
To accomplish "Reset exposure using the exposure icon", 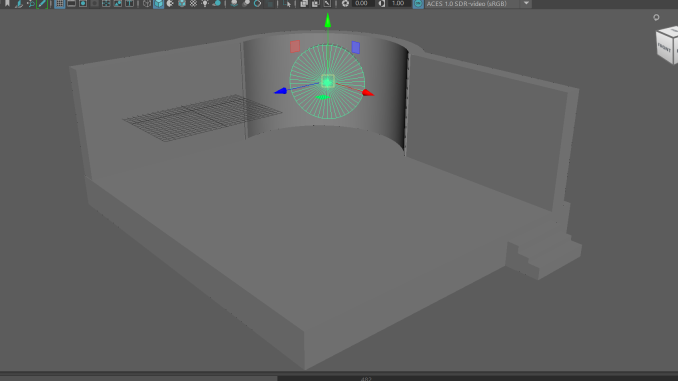I will click(345, 3).
